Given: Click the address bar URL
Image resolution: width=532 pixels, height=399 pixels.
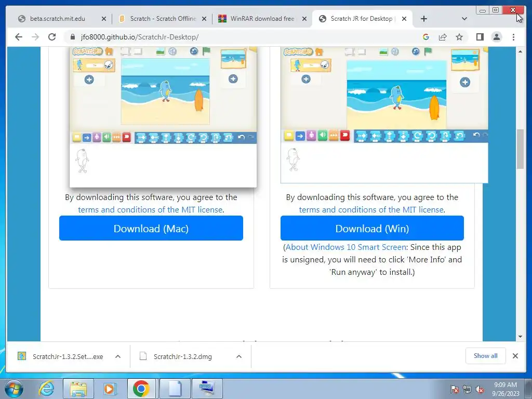Looking at the screenshot, I should [x=140, y=37].
